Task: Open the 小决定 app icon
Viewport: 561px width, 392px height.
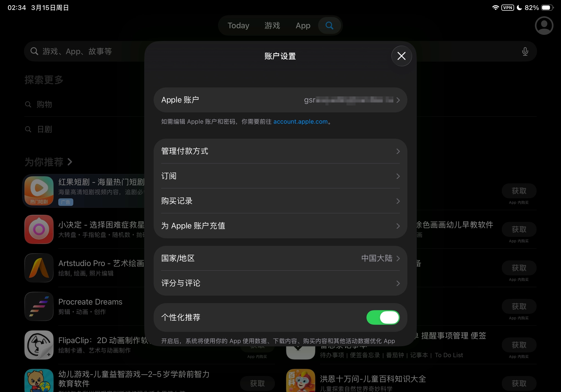Action: click(39, 229)
